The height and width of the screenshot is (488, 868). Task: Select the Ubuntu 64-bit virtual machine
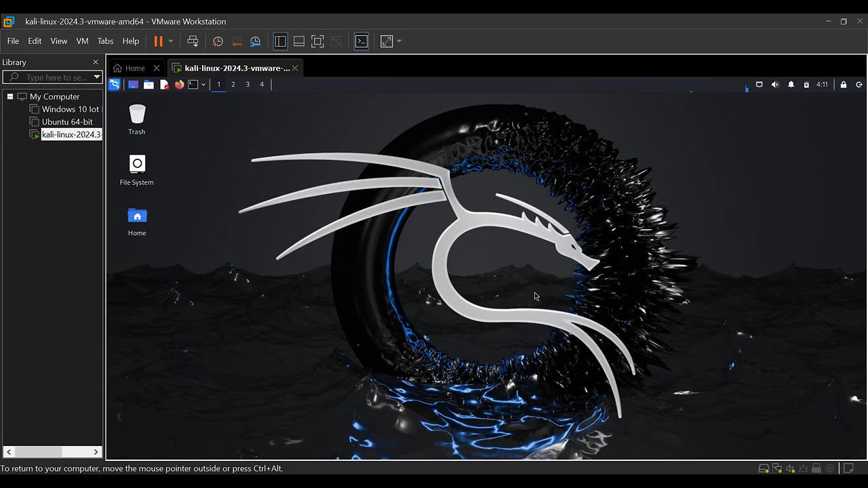[x=67, y=122]
